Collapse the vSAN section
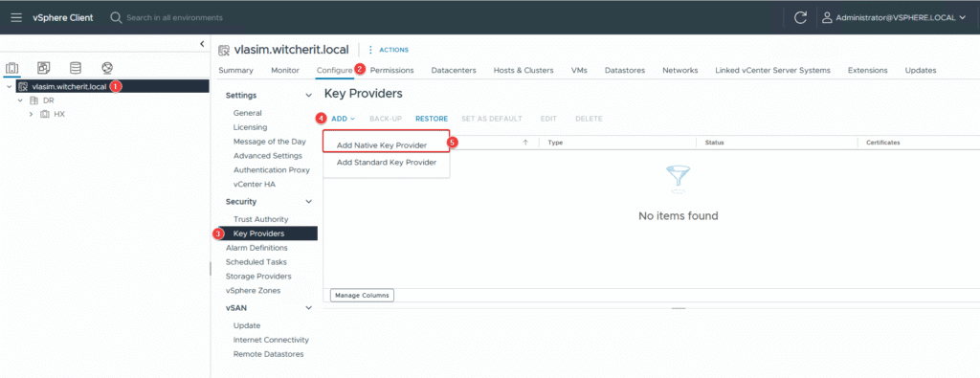The image size is (980, 378). (x=308, y=307)
